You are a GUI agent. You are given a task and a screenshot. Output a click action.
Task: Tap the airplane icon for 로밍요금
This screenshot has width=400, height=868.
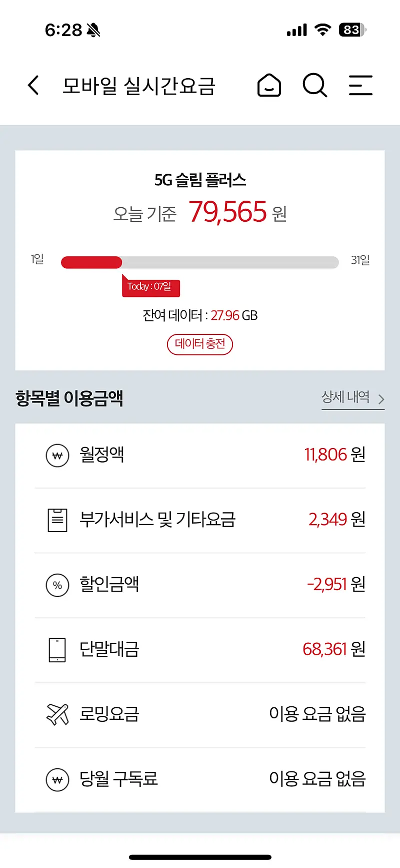tap(57, 714)
